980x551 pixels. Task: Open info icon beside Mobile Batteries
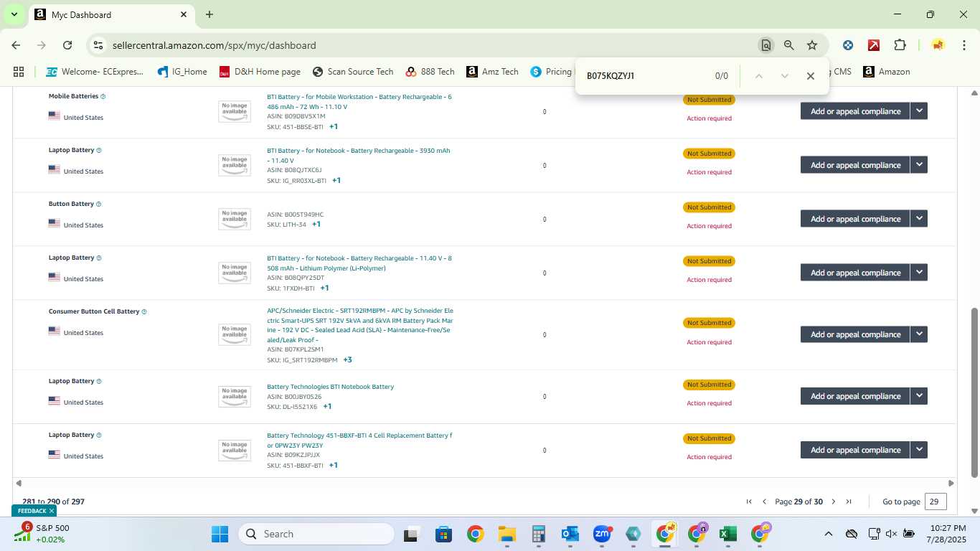tap(103, 96)
